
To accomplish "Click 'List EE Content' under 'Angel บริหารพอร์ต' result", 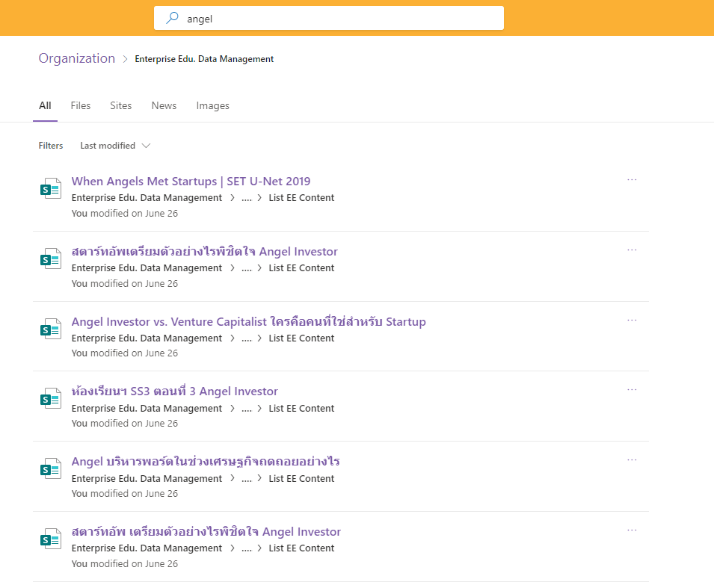I will [x=301, y=478].
